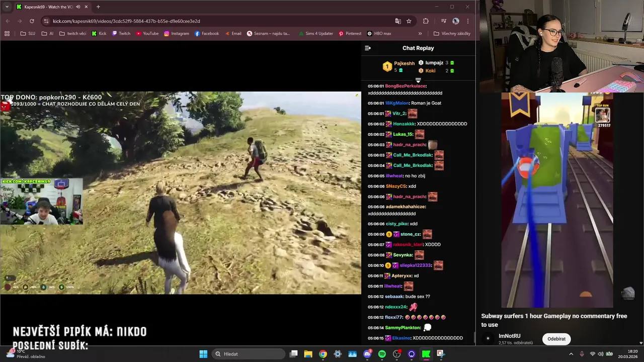Show hidden system tray icons chevron
This screenshot has height=362, width=644.
coord(571,354)
